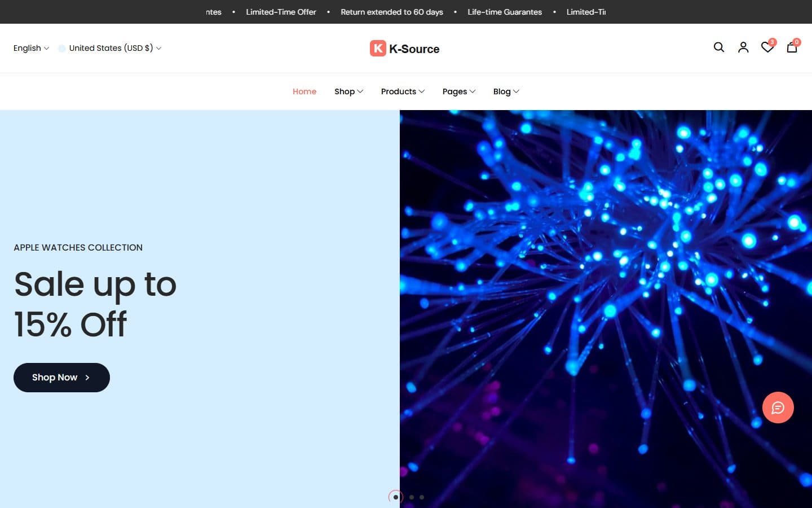Expand the Blog menu

[x=506, y=91]
